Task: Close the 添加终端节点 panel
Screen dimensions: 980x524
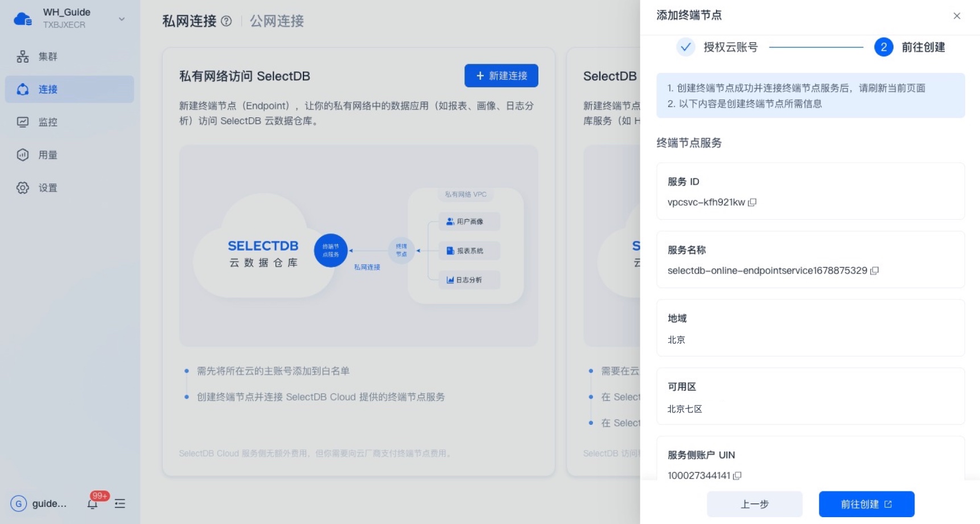Action: [x=957, y=16]
